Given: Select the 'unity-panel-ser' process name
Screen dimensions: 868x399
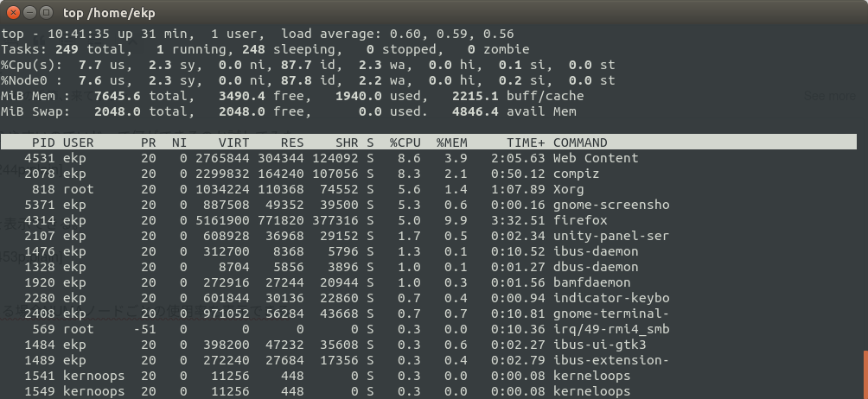Looking at the screenshot, I should point(611,236).
